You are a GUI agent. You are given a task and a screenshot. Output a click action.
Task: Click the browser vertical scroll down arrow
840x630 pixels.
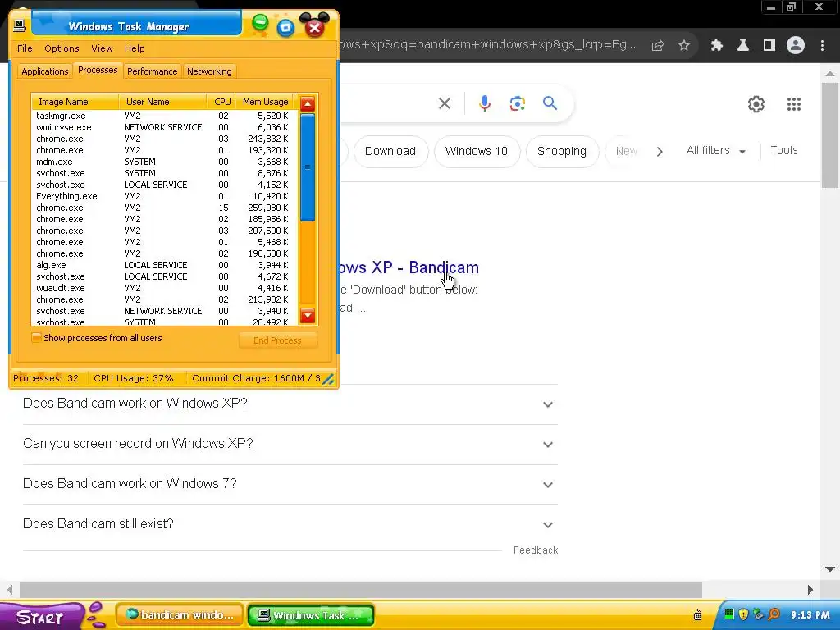click(x=830, y=569)
